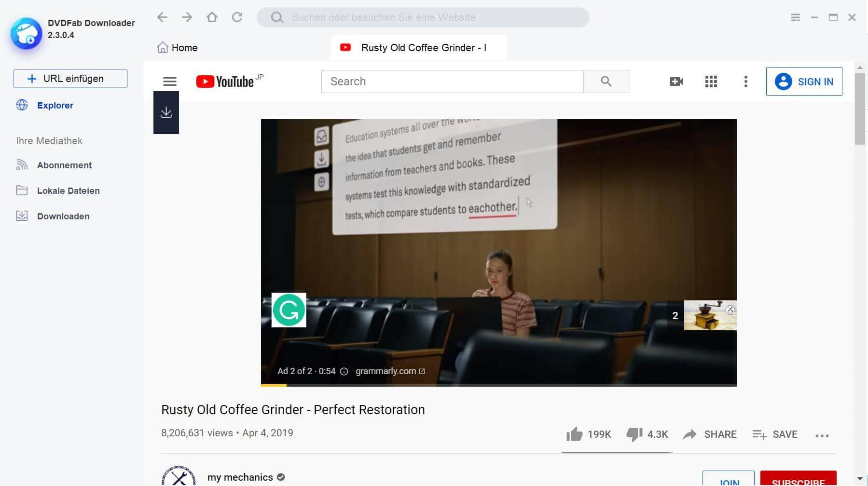Image resolution: width=868 pixels, height=486 pixels.
Task: Navigate back with the left arrow
Action: point(162,17)
